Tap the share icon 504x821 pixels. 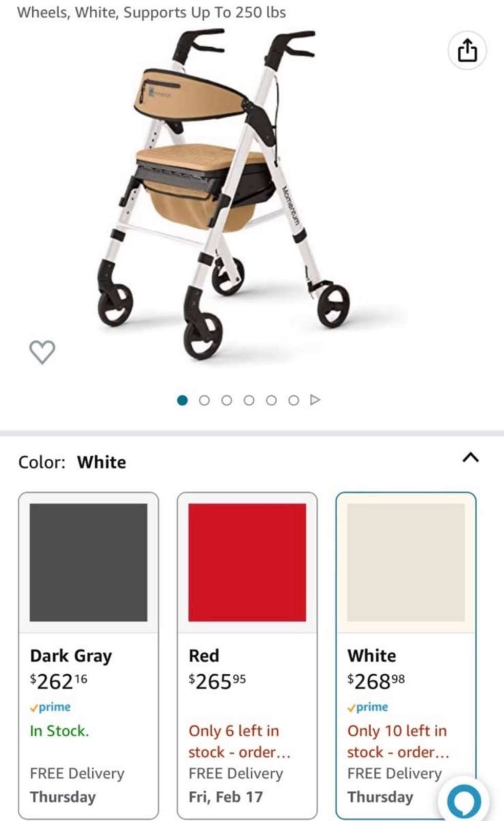[467, 50]
